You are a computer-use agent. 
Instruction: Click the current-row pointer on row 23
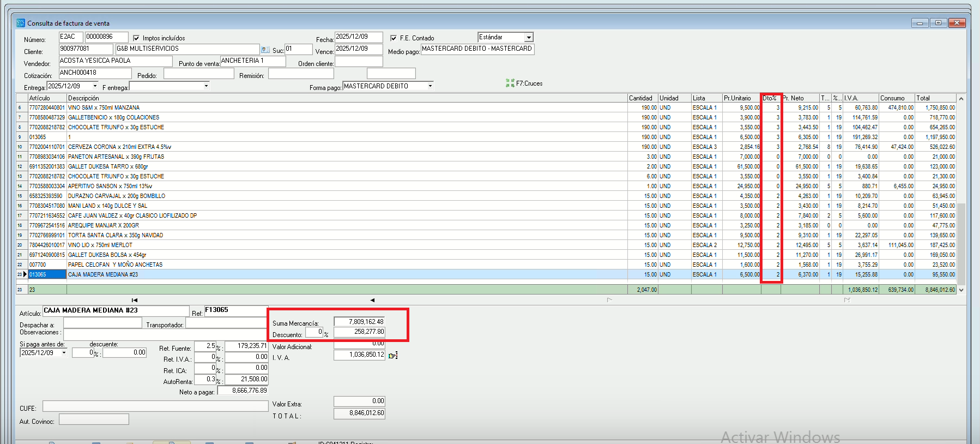tap(25, 274)
